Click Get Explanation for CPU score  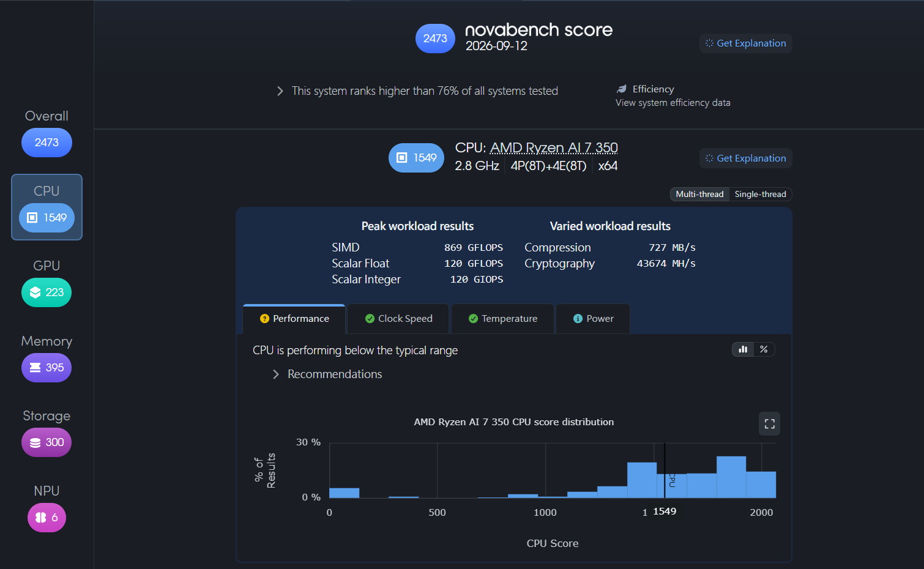[745, 158]
